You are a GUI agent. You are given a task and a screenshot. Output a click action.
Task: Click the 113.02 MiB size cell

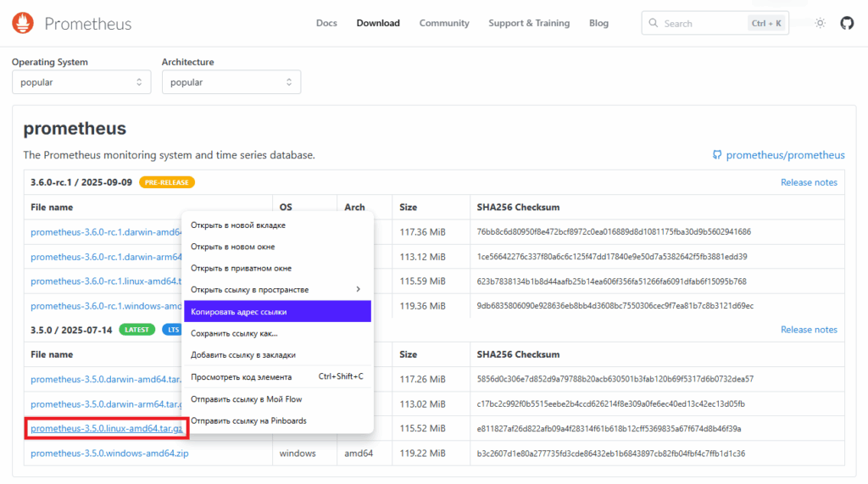tap(422, 404)
